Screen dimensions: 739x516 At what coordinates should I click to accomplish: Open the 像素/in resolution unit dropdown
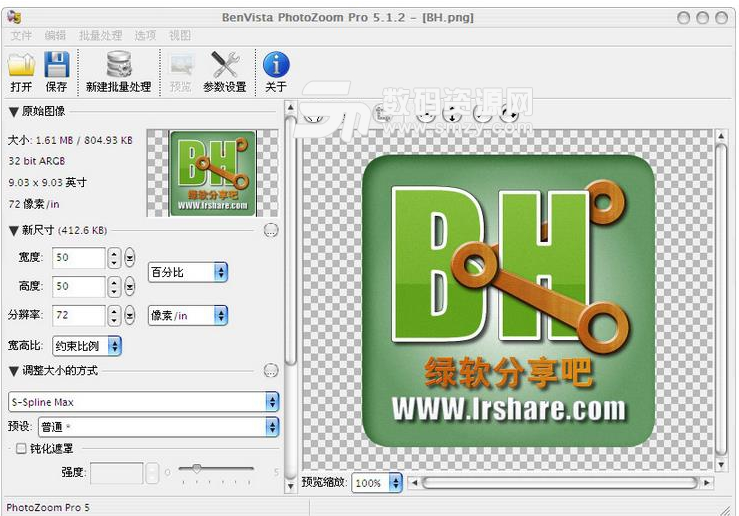pyautogui.click(x=188, y=315)
